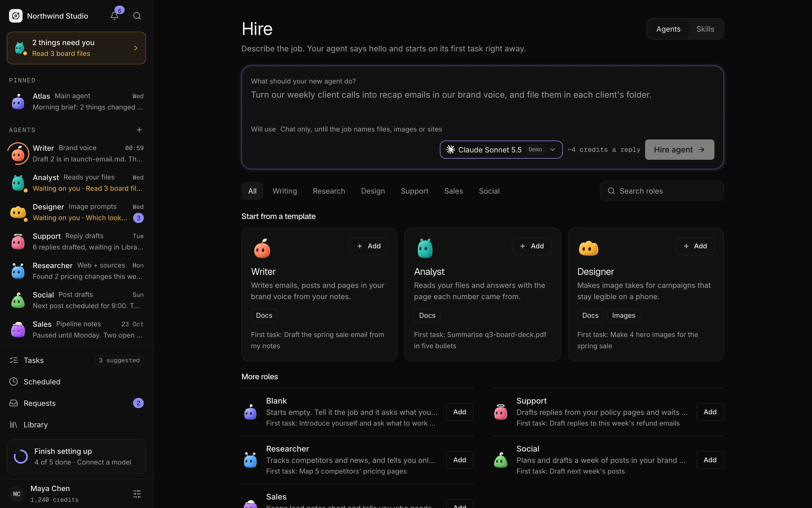Select the Writing filter tab

click(285, 191)
